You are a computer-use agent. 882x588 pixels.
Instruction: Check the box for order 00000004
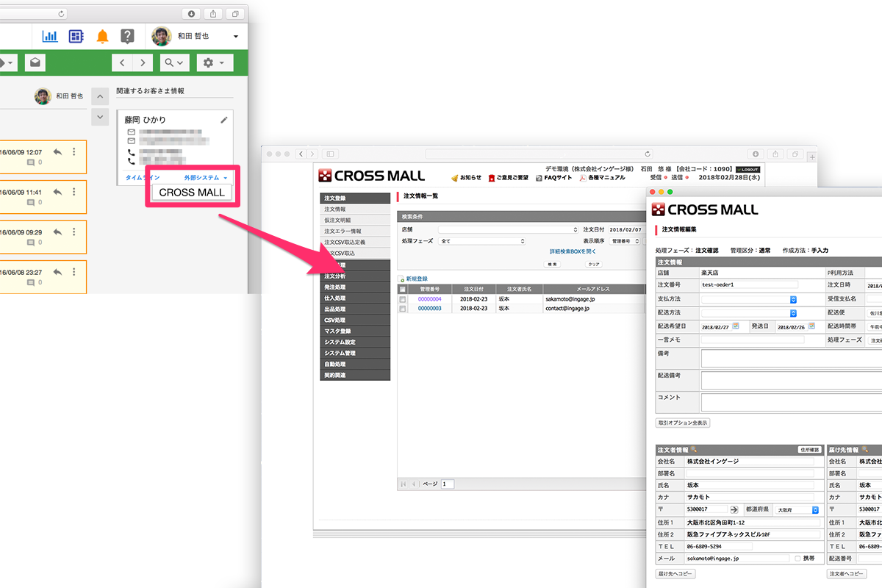tap(402, 299)
